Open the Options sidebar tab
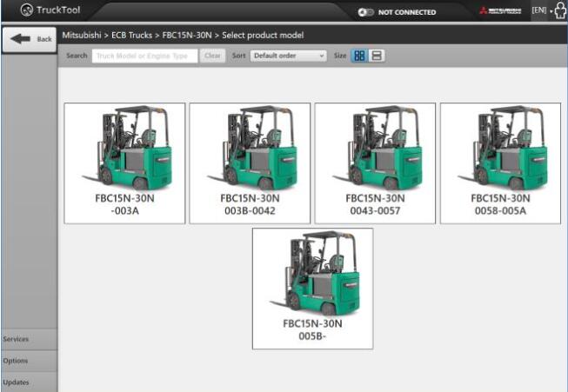 [30, 361]
